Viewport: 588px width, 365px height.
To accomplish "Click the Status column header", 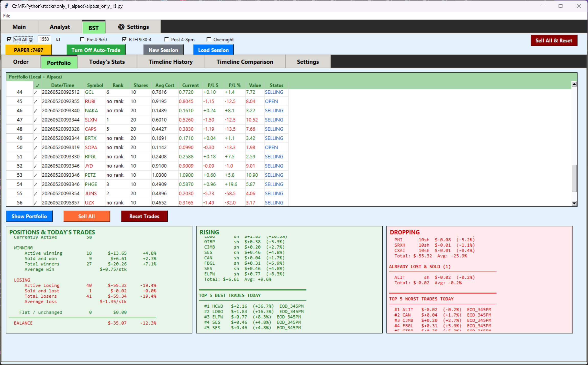I will click(x=276, y=85).
